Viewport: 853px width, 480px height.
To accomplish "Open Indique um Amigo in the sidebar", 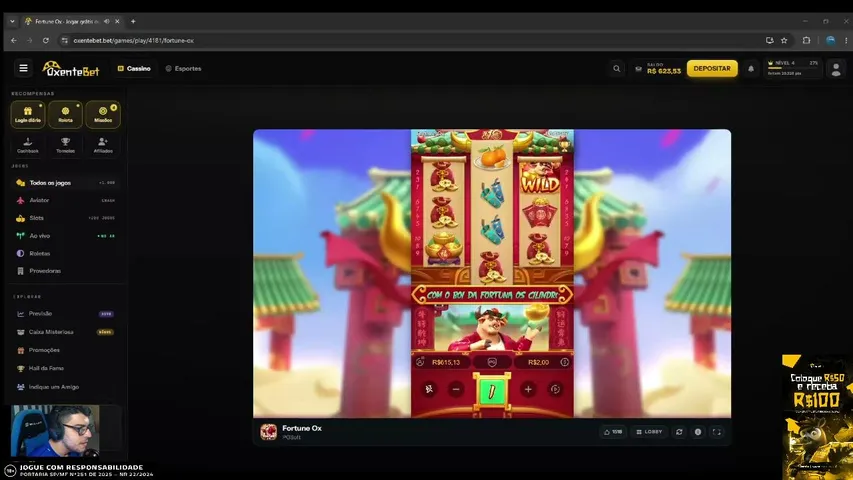I will pos(65,386).
